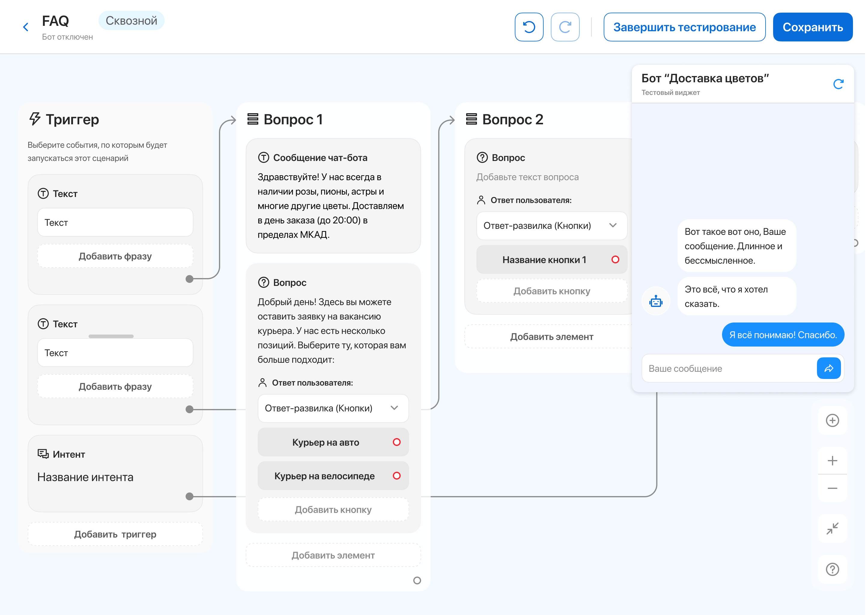
Task: Click red connector circle on Название кнопки 1
Action: click(x=615, y=259)
